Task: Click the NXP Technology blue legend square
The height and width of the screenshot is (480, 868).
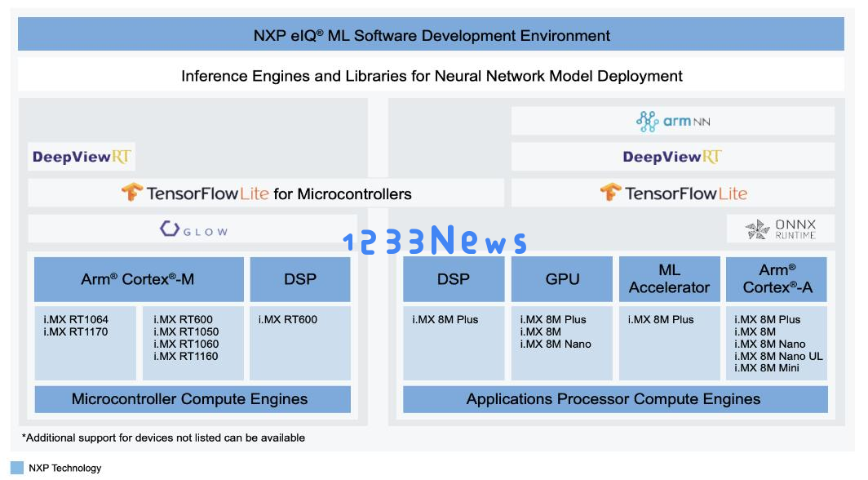Action: tap(17, 468)
